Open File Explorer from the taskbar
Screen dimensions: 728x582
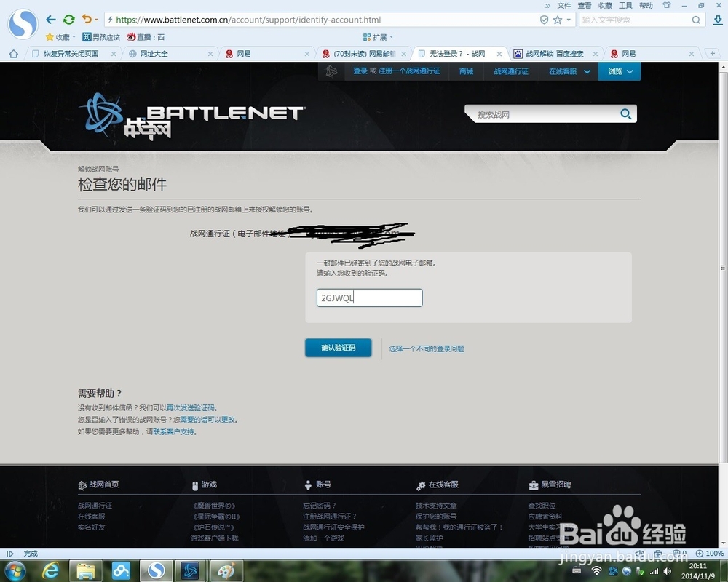[85, 571]
